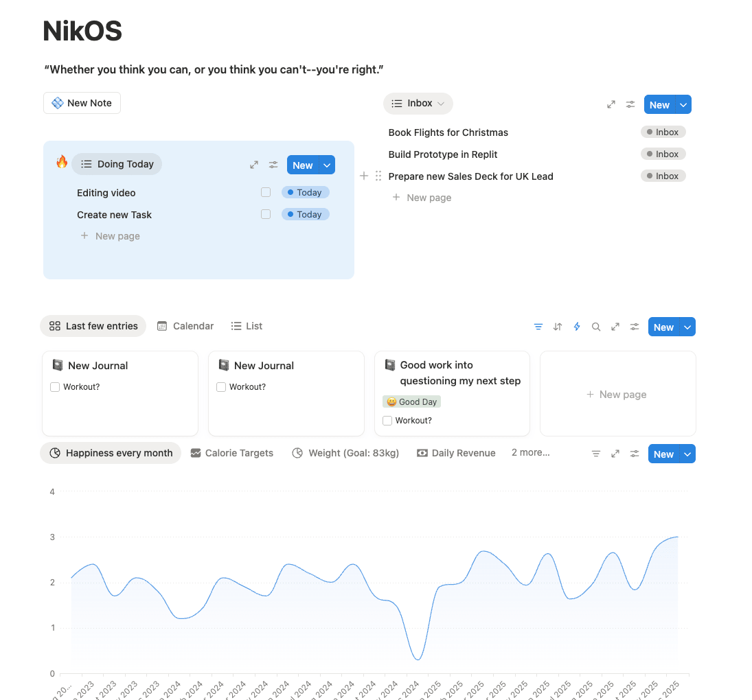This screenshot has height=700, width=752.
Task: Switch to the Calendar tab
Action: pyautogui.click(x=185, y=326)
